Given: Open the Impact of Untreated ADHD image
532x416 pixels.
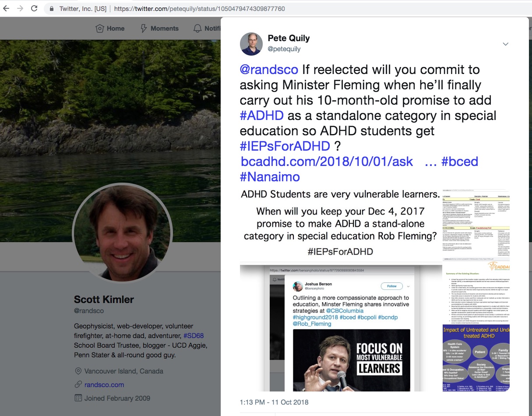Looking at the screenshot, I should click(476, 357).
